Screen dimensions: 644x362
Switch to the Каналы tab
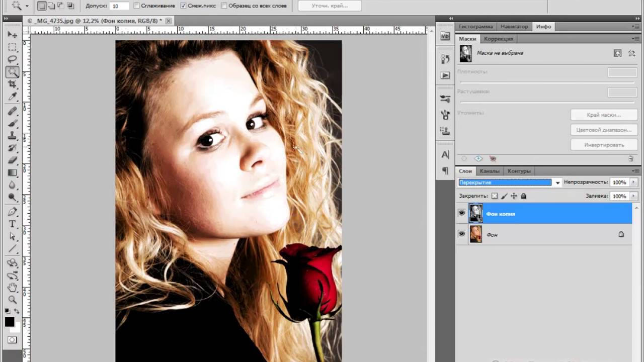490,171
